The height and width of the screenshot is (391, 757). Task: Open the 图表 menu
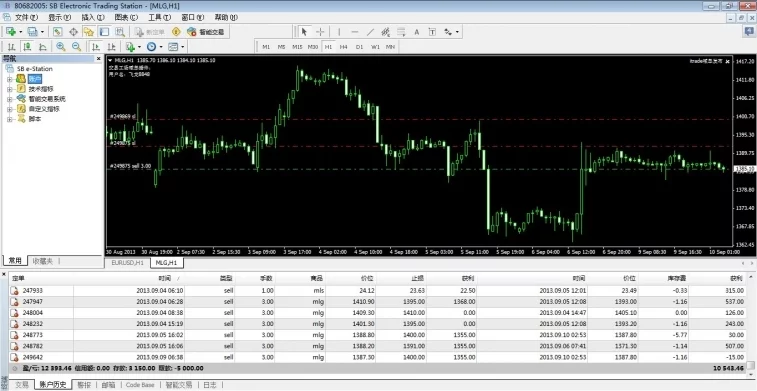126,17
